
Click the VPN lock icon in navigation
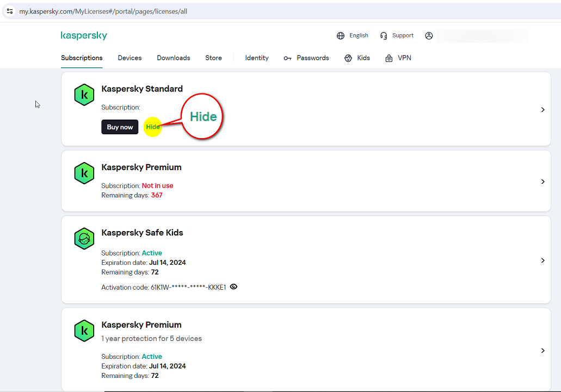(x=389, y=58)
